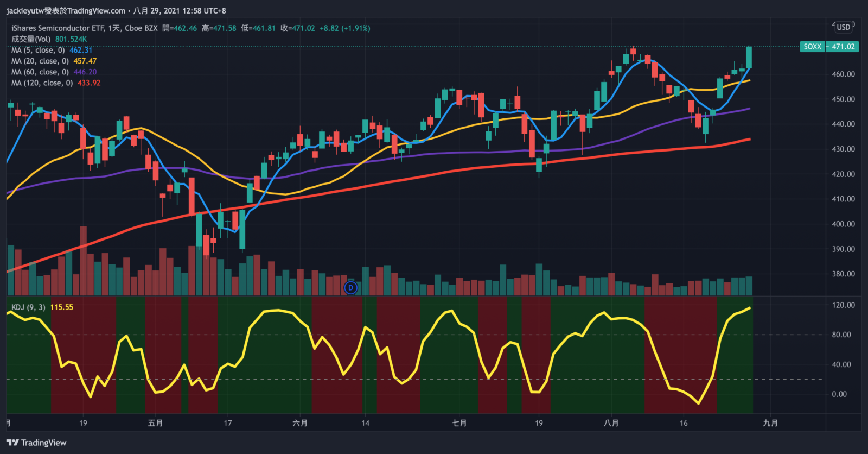This screenshot has height=454, width=868.
Task: Click the blue 462.31 MA value
Action: pyautogui.click(x=81, y=50)
